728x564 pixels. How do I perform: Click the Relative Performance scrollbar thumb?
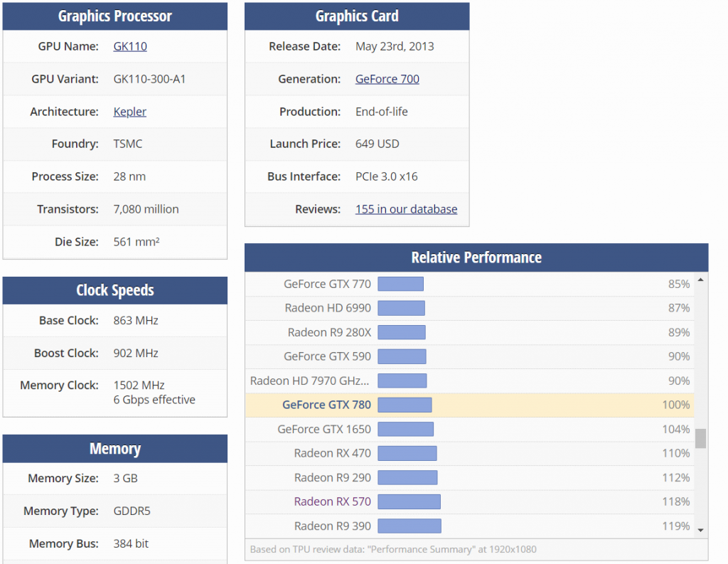coord(700,438)
